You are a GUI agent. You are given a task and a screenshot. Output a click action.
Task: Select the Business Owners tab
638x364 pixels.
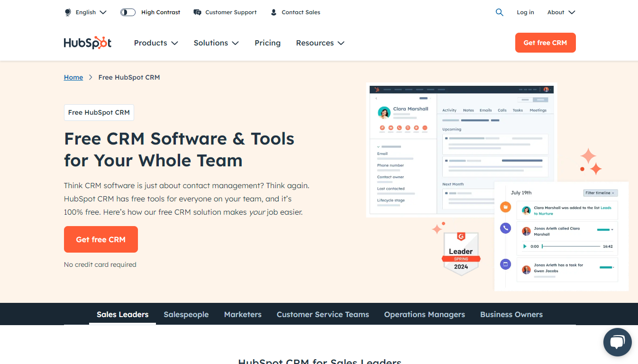pyautogui.click(x=511, y=314)
